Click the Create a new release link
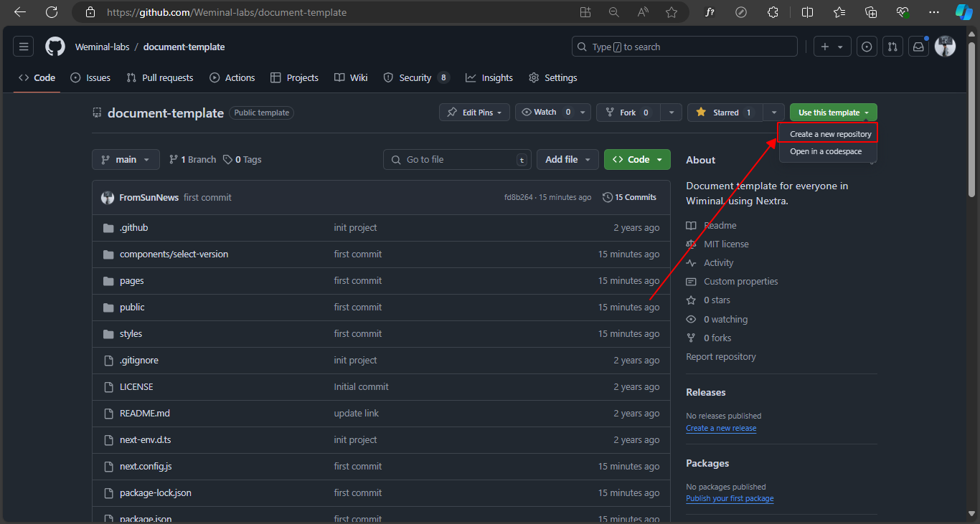980x524 pixels. pos(721,428)
